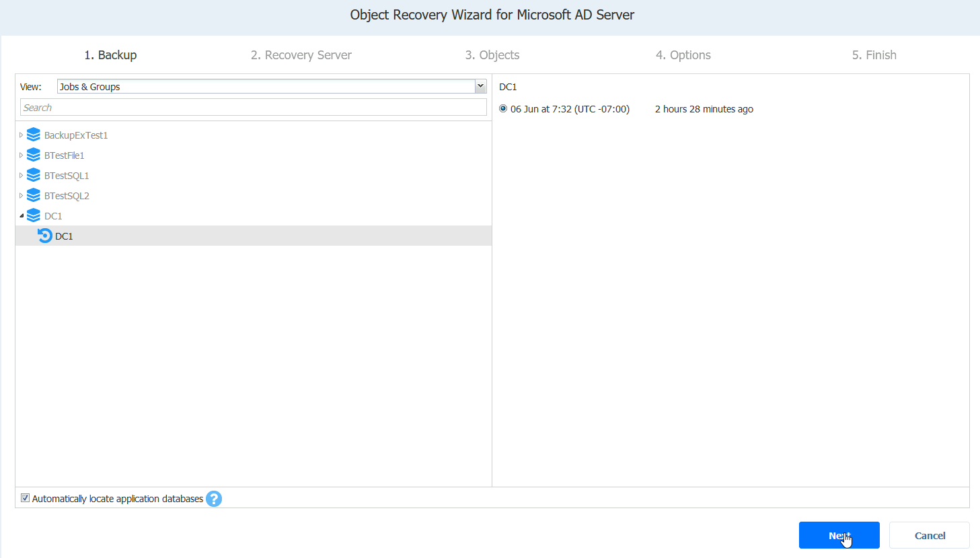Collapse the DC1 job node
The width and height of the screenshot is (980, 558).
pos(21,216)
